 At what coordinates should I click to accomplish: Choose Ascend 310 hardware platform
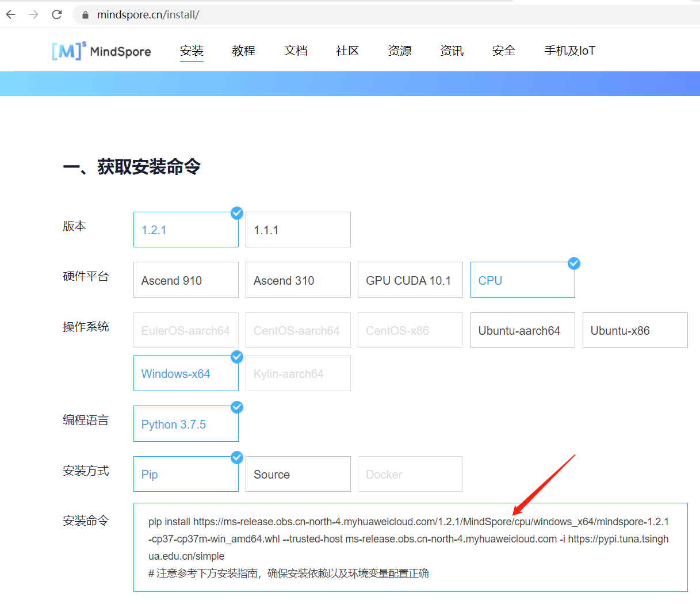click(298, 280)
